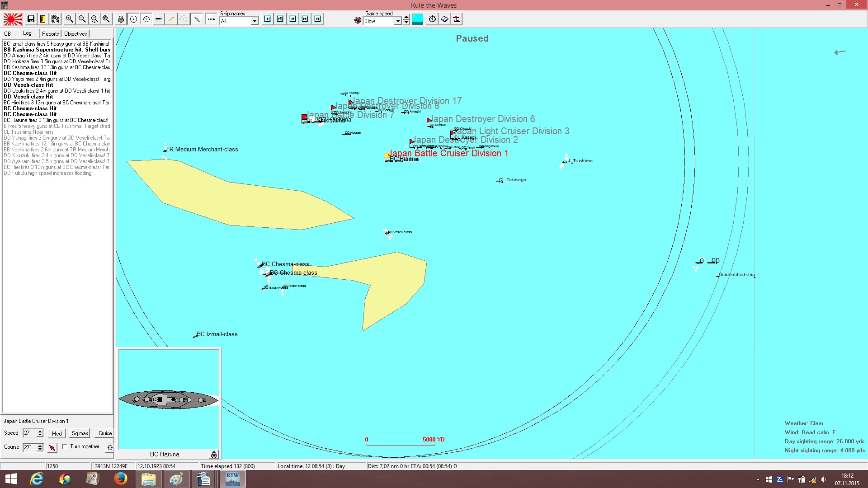Toggle the circle with horizontal bar button
The image size is (868, 488).
(158, 19)
